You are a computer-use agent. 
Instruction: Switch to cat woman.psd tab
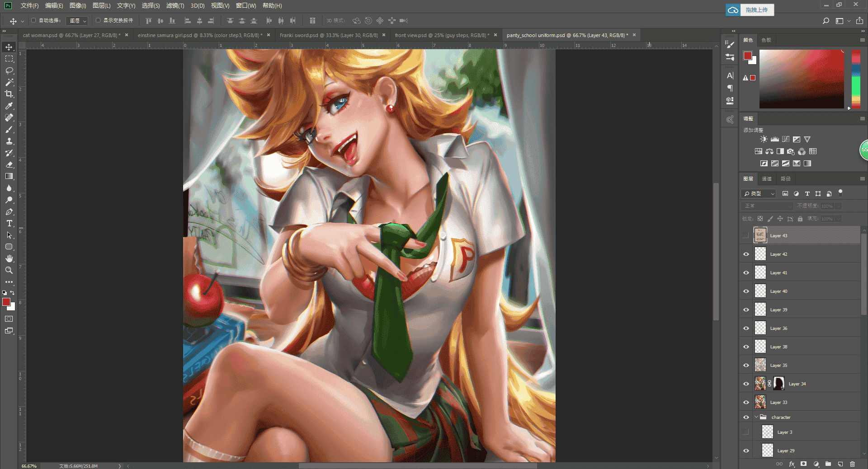tap(71, 35)
